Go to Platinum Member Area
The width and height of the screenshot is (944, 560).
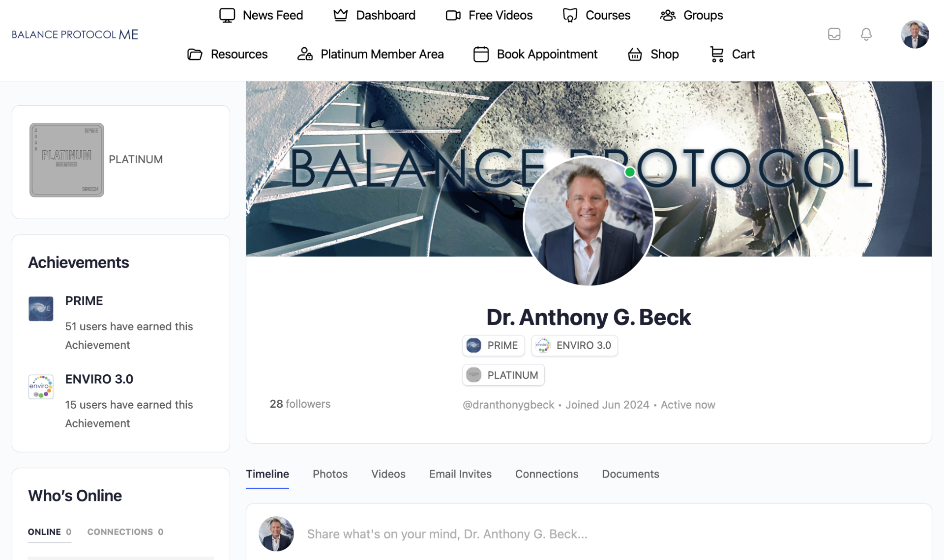370,54
